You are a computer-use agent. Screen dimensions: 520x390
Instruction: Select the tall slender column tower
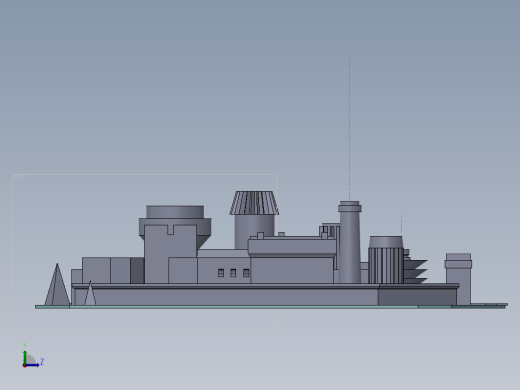(x=350, y=242)
